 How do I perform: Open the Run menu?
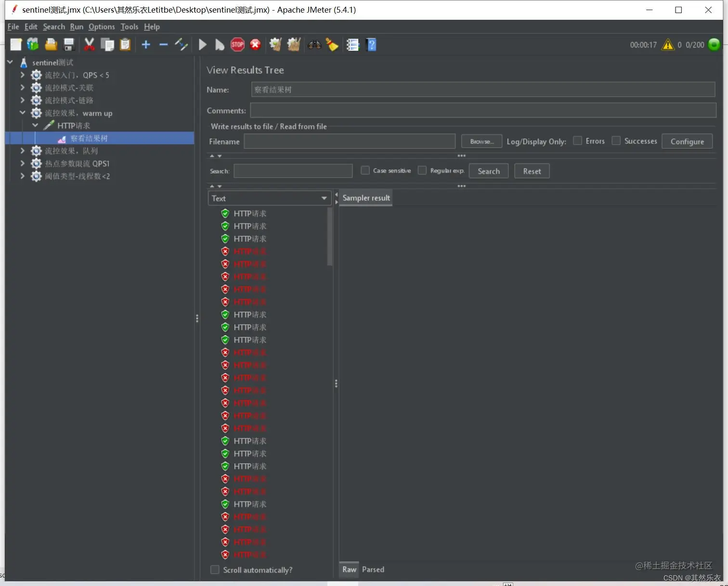point(77,27)
